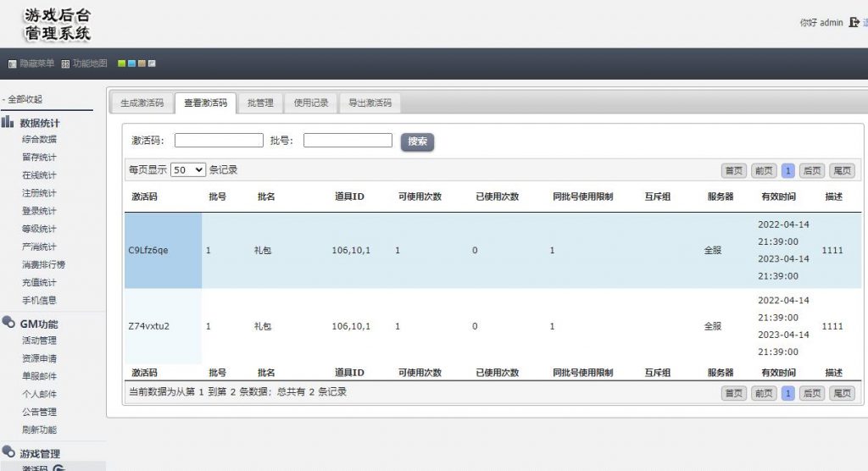Click 全服 in the C9Lfz6qe row
The width and height of the screenshot is (868, 471).
(x=712, y=250)
